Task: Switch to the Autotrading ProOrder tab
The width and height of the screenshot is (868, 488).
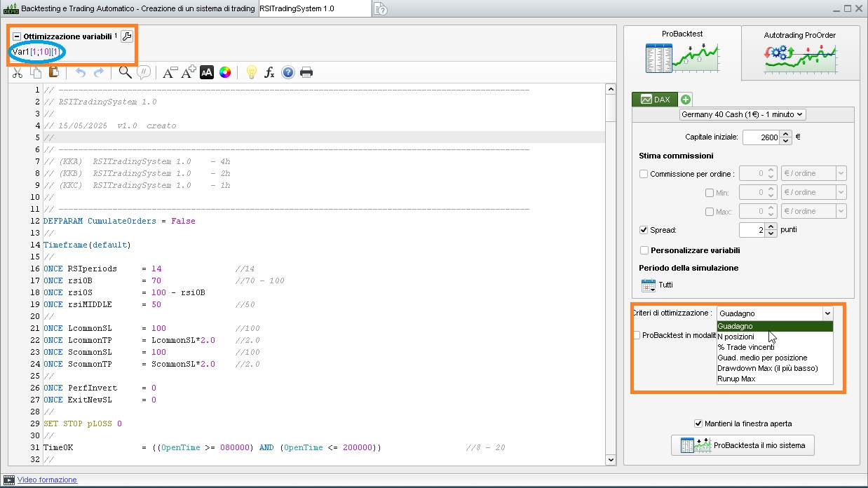Action: coord(800,53)
